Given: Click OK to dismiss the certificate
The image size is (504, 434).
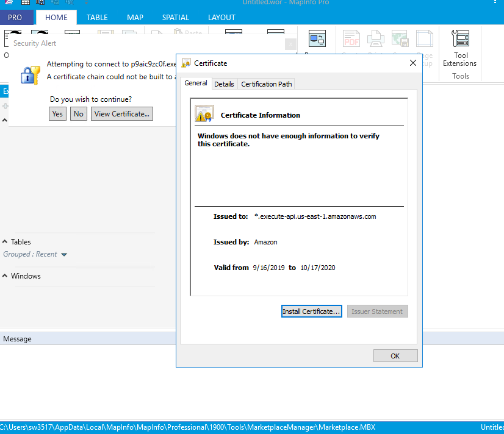Looking at the screenshot, I should click(395, 356).
